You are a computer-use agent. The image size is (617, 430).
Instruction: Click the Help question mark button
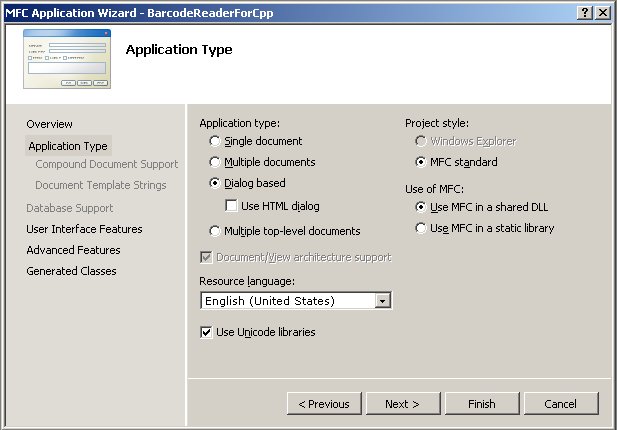(x=584, y=12)
